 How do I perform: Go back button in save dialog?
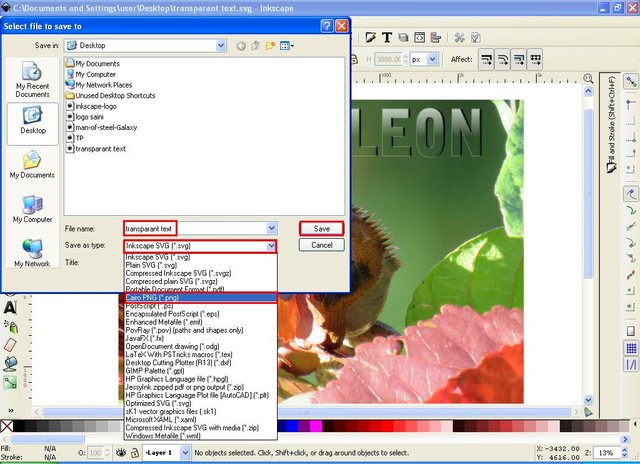(x=241, y=46)
